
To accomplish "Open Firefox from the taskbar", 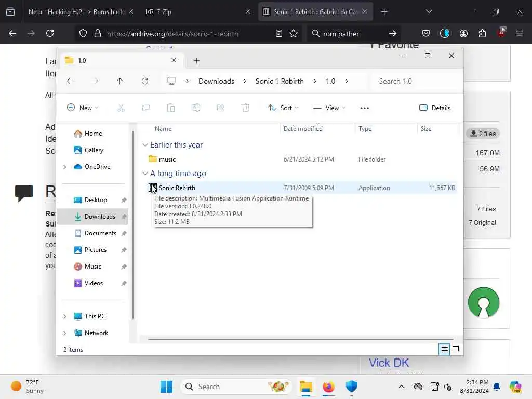I will pyautogui.click(x=328, y=387).
